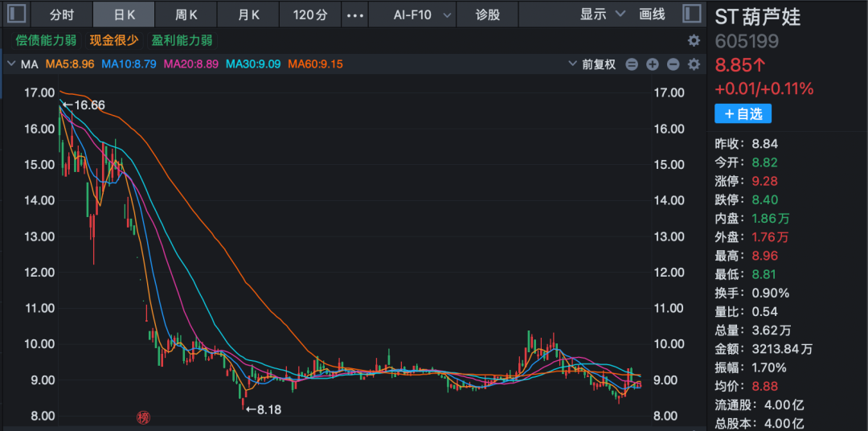Click MA10:8.79 indicator label
The image size is (868, 431).
pos(130,64)
